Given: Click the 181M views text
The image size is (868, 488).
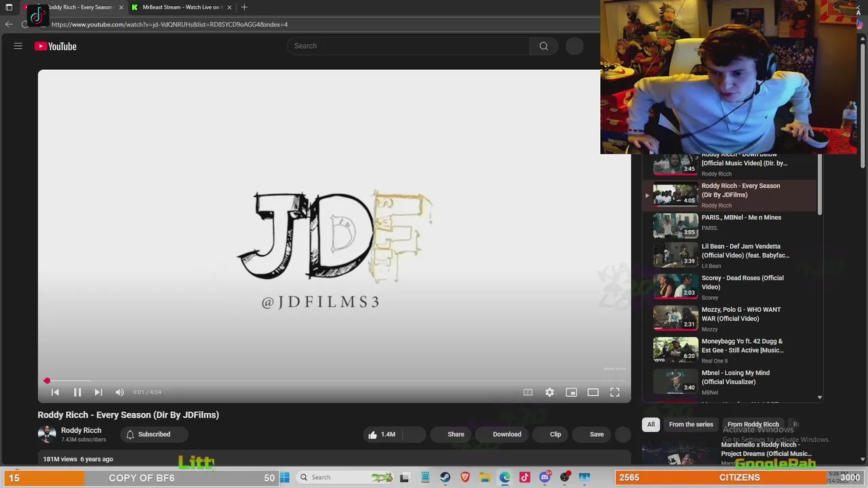Looking at the screenshot, I should [x=60, y=459].
